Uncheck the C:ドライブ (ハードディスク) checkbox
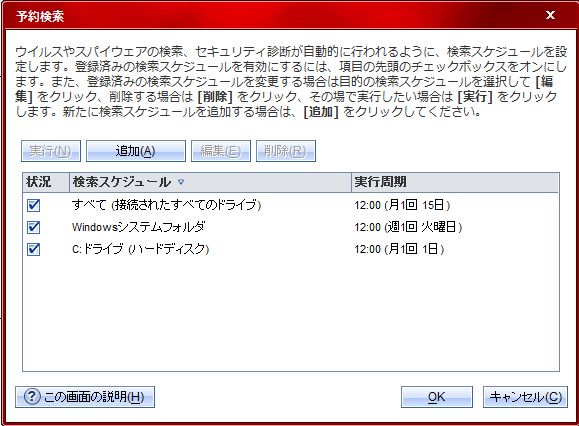This screenshot has height=426, width=579. pyautogui.click(x=34, y=249)
